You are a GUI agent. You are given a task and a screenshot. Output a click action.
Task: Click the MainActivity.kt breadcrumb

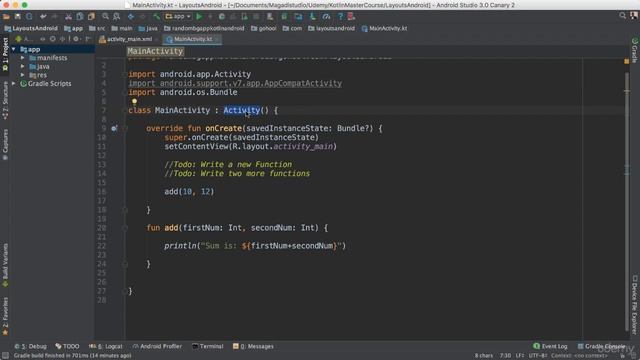[384, 28]
